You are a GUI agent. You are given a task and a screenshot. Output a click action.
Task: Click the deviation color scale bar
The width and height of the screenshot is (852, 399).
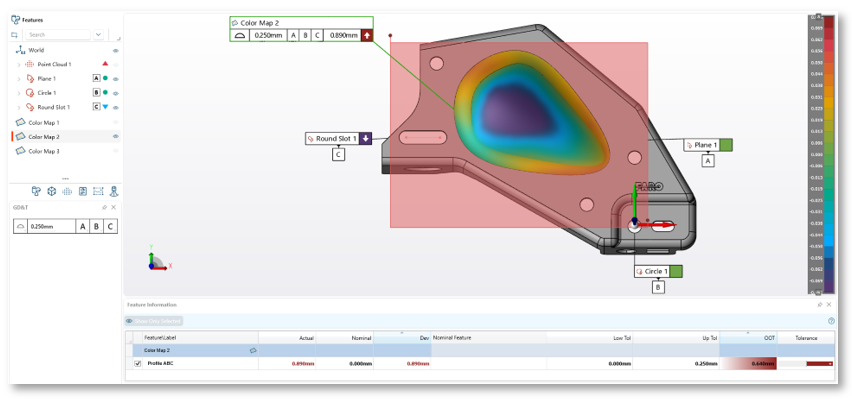829,154
